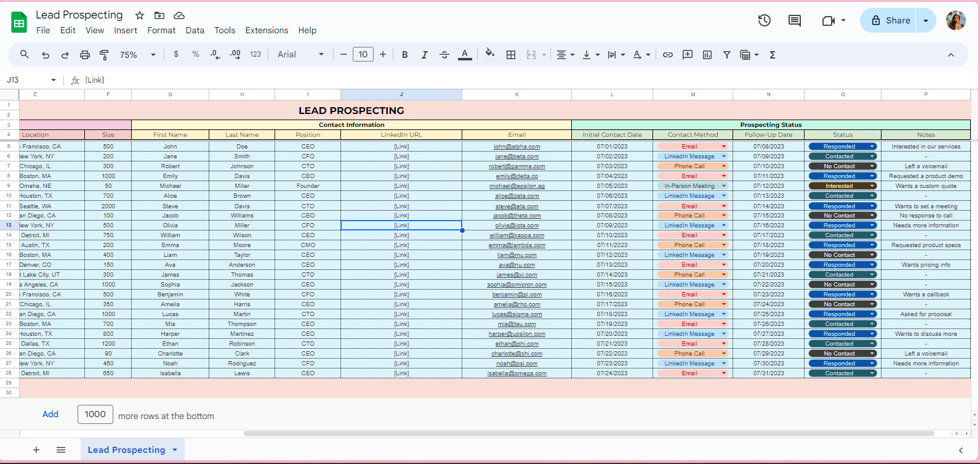Screen dimensions: 980x464
Task: Increase the font size
Action: 383,54
